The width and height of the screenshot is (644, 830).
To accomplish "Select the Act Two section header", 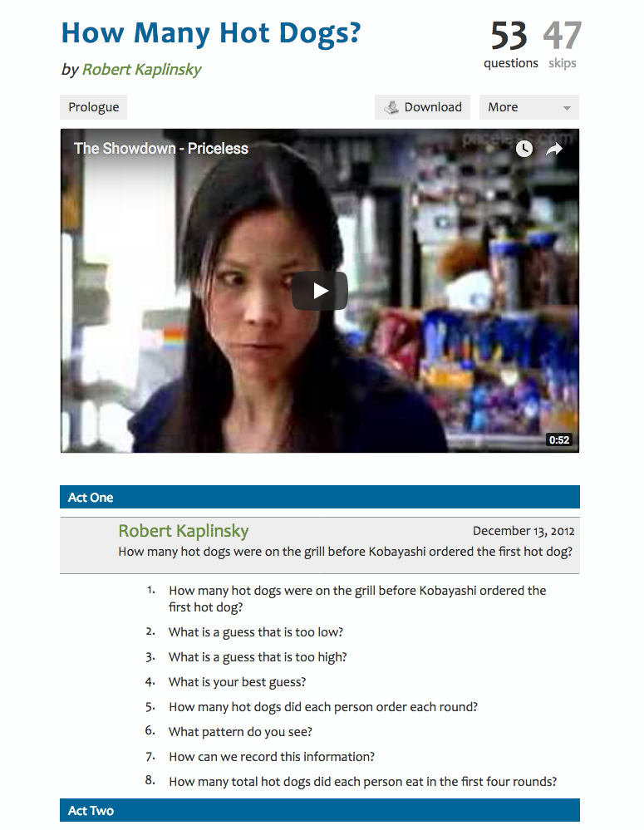I will point(319,810).
